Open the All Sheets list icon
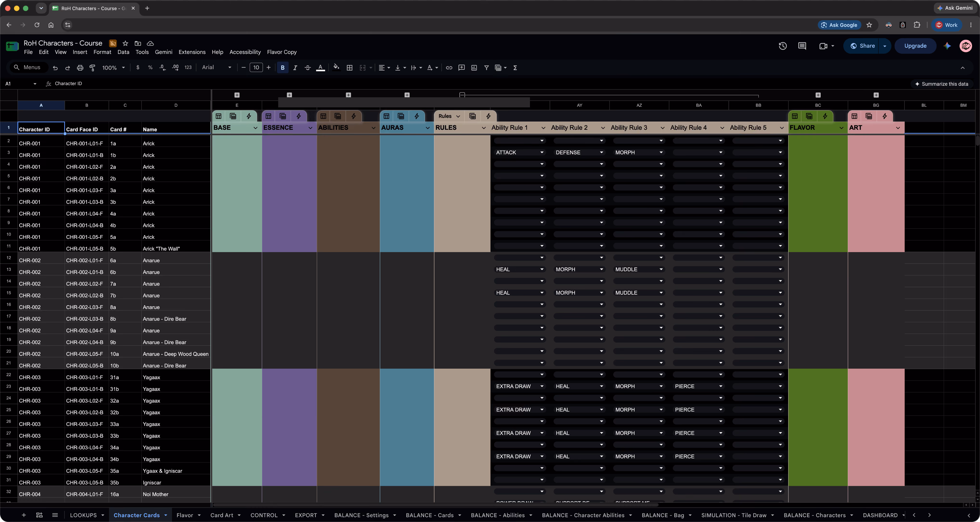980x522 pixels. pyautogui.click(x=55, y=515)
